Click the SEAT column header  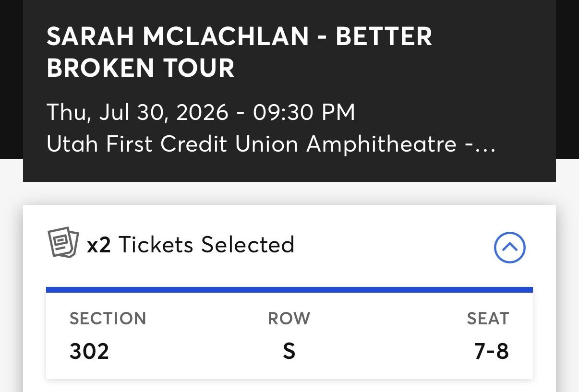pos(488,318)
